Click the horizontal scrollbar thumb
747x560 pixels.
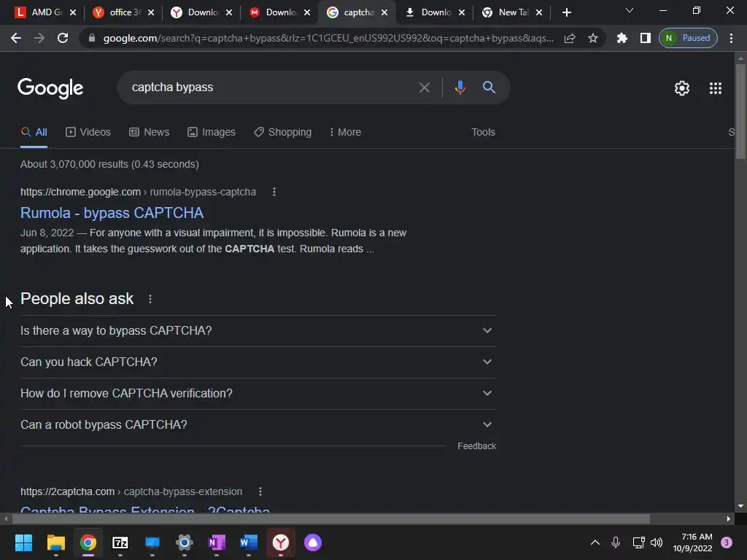coord(331,518)
